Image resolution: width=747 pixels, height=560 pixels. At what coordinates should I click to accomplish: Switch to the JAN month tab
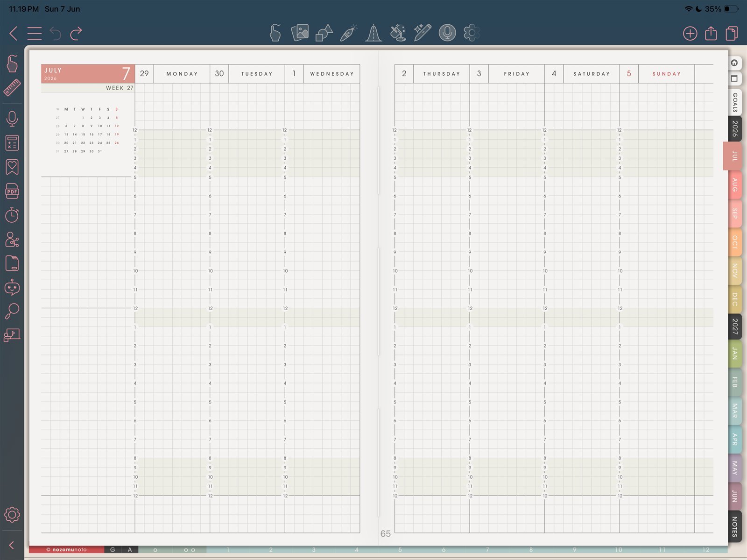(x=735, y=354)
